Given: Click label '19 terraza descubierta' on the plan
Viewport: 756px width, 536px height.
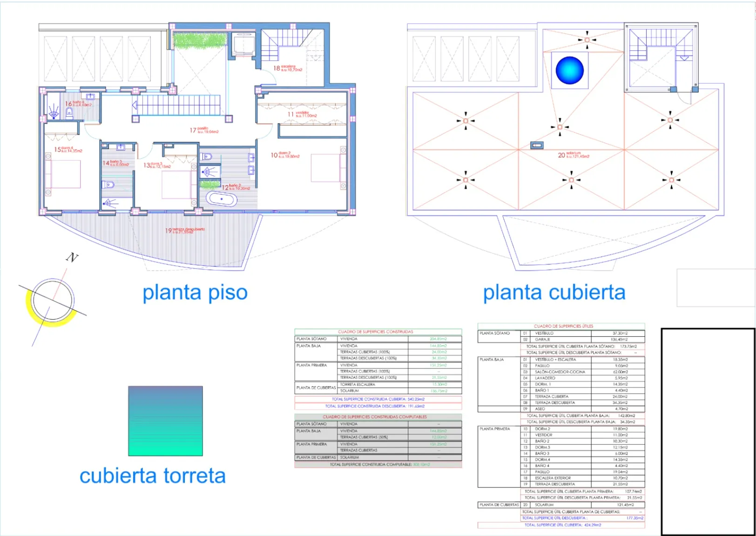Looking at the screenshot, I should point(185,230).
